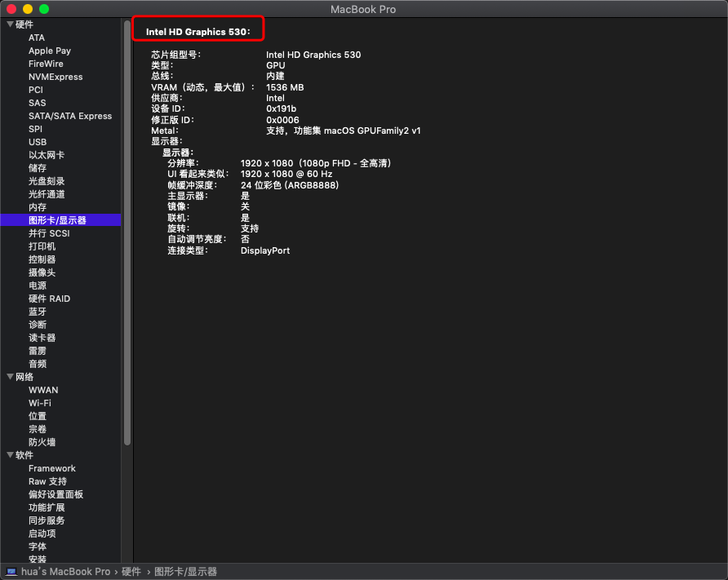
Task: Select ATA in the sidebar
Action: click(37, 38)
